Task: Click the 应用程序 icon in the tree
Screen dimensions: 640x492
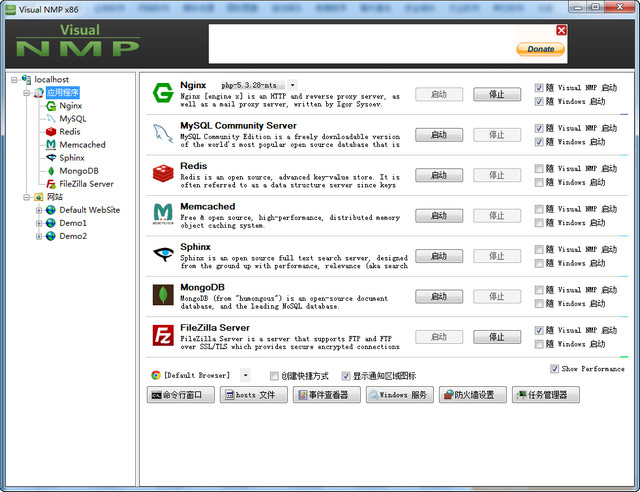Action: (39, 93)
